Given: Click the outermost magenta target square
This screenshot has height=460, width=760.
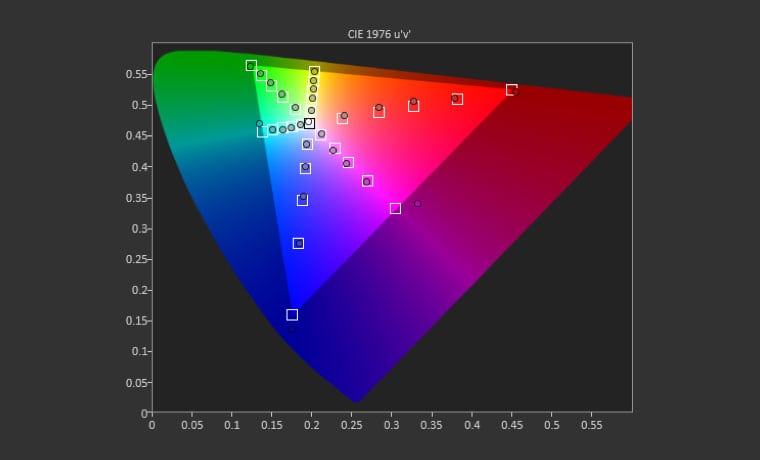Looking at the screenshot, I should pos(395,208).
